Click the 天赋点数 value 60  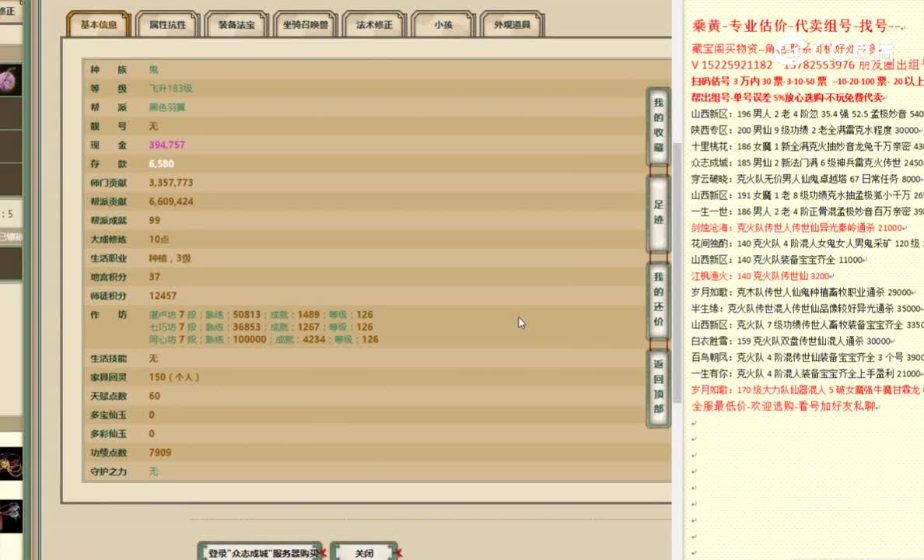[x=155, y=396]
